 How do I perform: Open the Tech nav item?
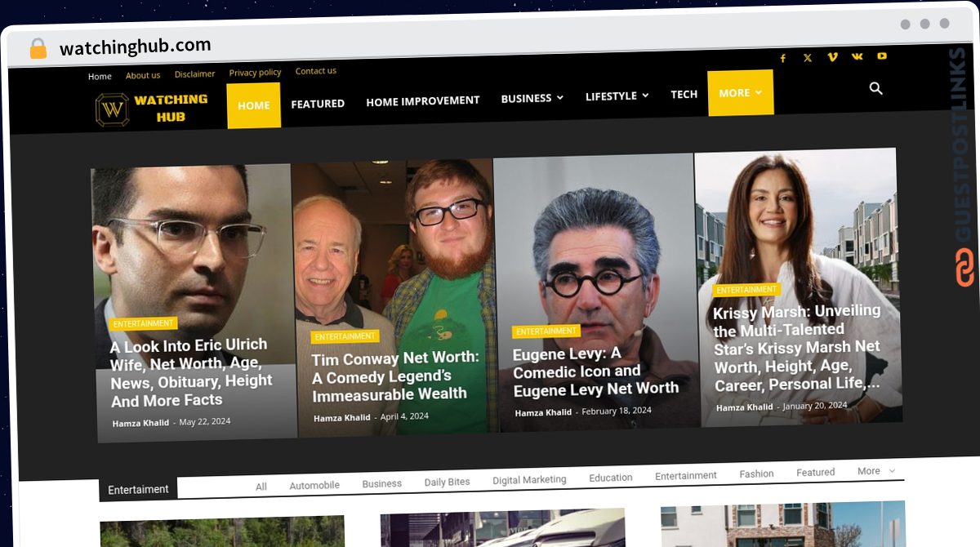coord(684,95)
